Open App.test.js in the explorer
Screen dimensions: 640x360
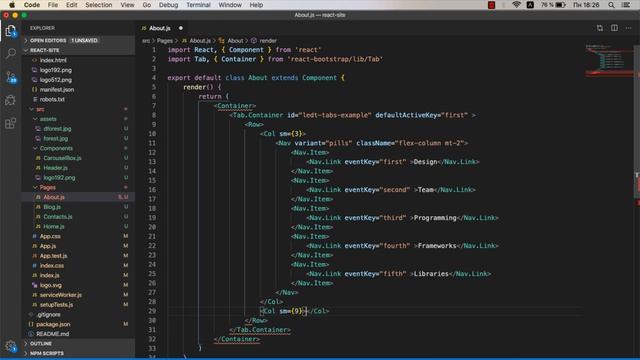pos(53,256)
